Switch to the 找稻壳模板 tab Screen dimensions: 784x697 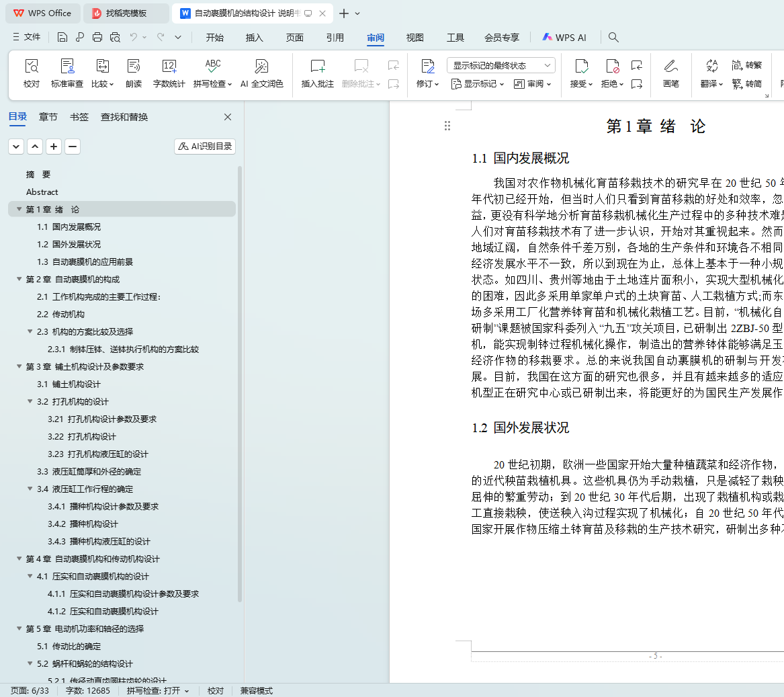[126, 13]
